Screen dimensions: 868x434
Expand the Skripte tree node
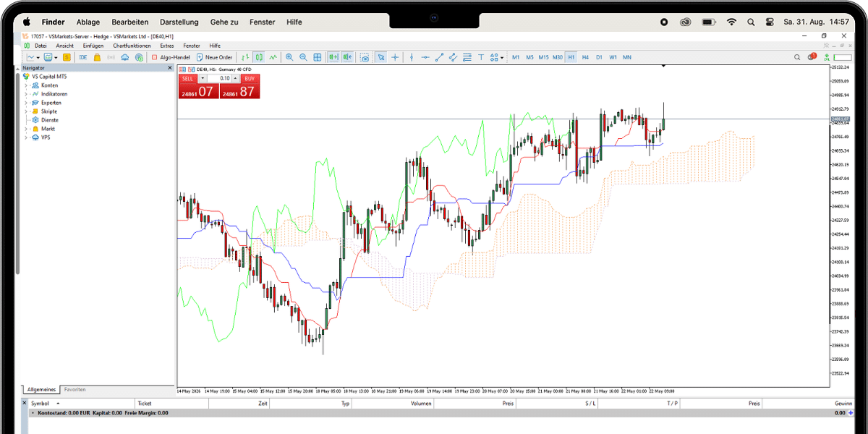tap(26, 111)
